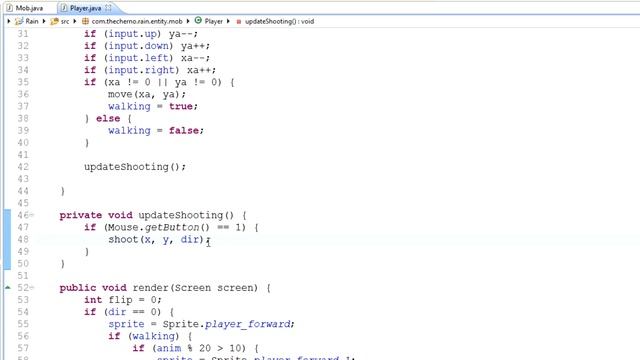Open the Rain project breadcrumb entry
Screen dimensions: 640x360
pyautogui.click(x=32, y=21)
